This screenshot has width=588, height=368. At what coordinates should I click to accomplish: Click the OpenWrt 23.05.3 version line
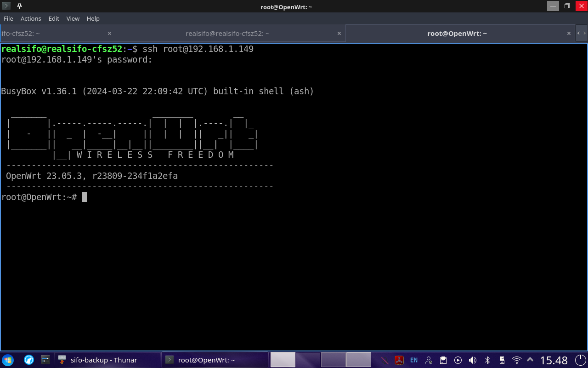click(92, 176)
